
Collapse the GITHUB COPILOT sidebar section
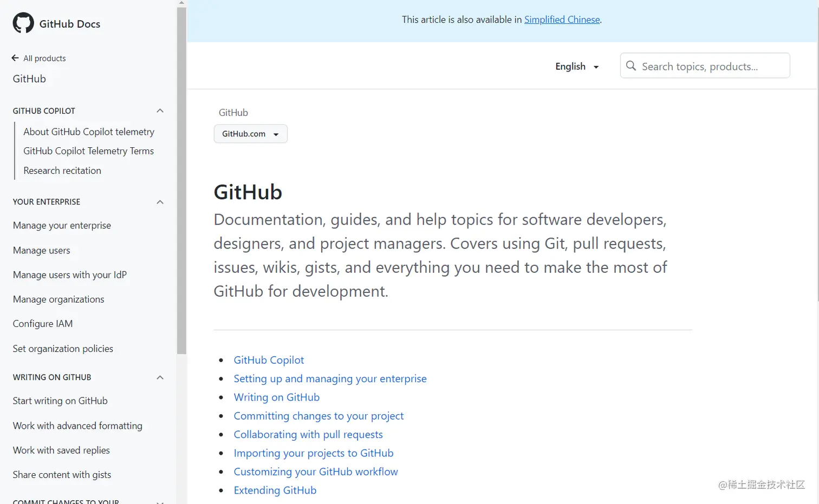click(159, 110)
